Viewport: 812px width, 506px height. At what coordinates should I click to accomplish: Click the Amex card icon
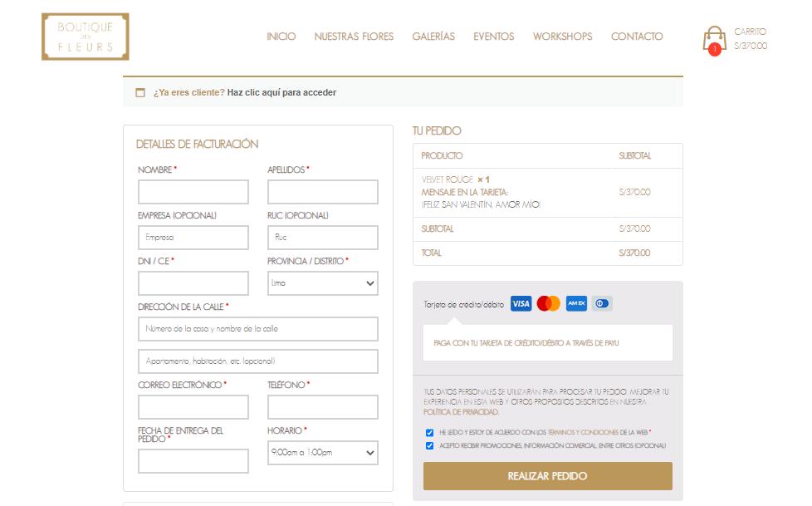(x=576, y=304)
